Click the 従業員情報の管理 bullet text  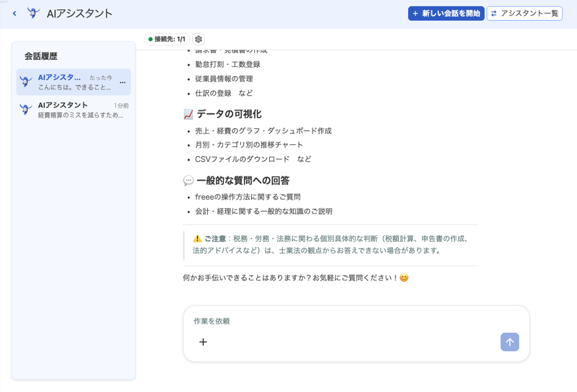[x=224, y=79]
